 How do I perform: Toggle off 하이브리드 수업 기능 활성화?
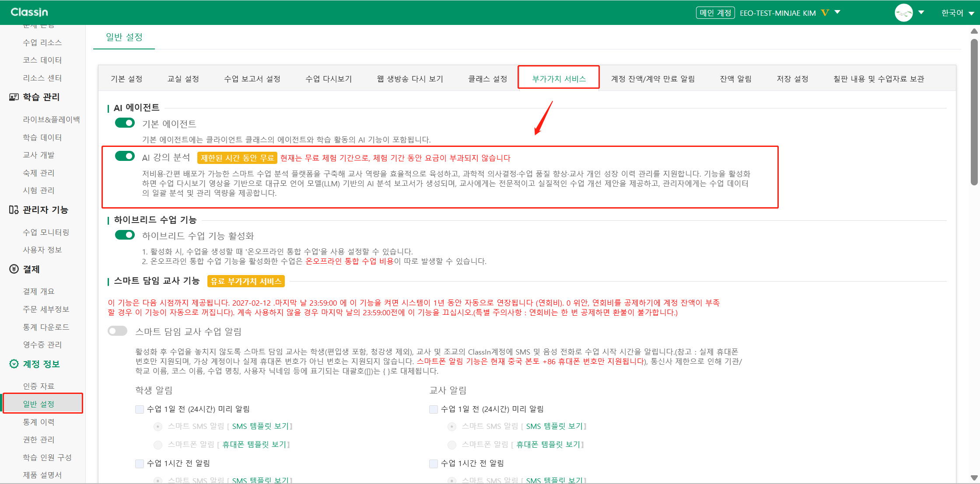coord(125,235)
